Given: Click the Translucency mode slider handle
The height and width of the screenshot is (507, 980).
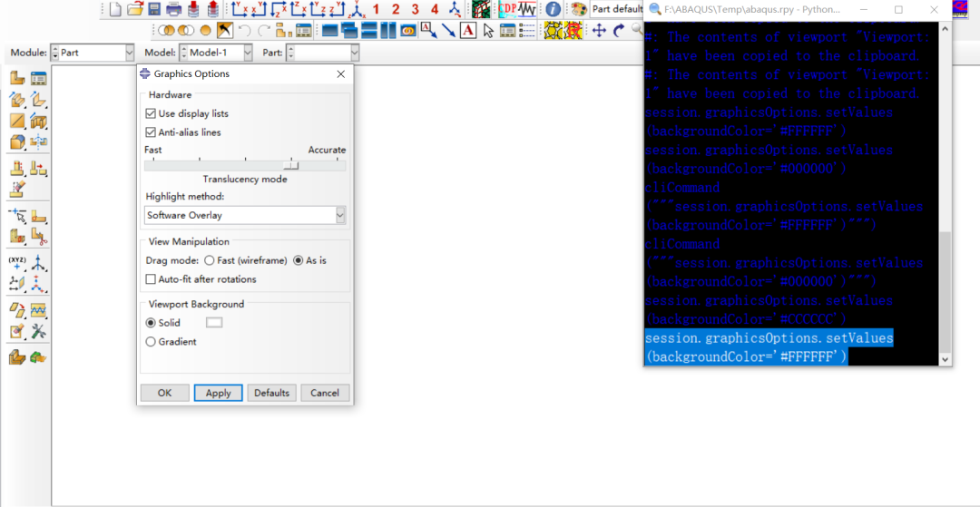Looking at the screenshot, I should tap(290, 165).
